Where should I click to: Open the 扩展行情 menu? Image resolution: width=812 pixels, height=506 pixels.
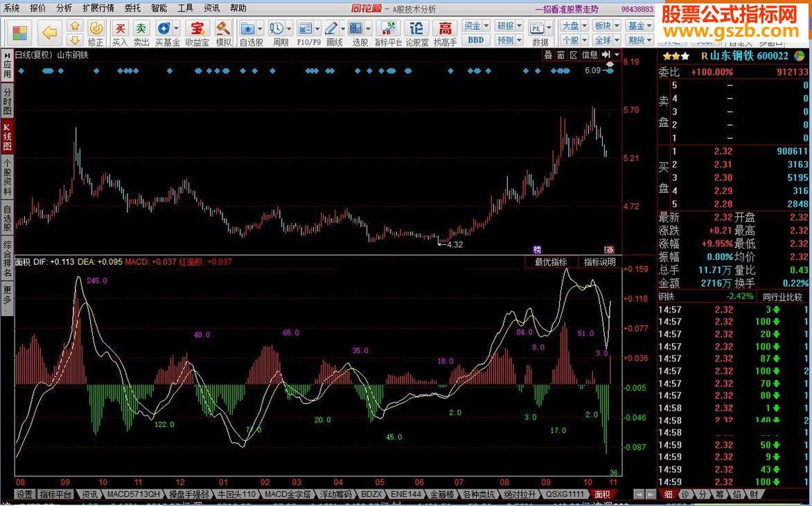coord(98,8)
